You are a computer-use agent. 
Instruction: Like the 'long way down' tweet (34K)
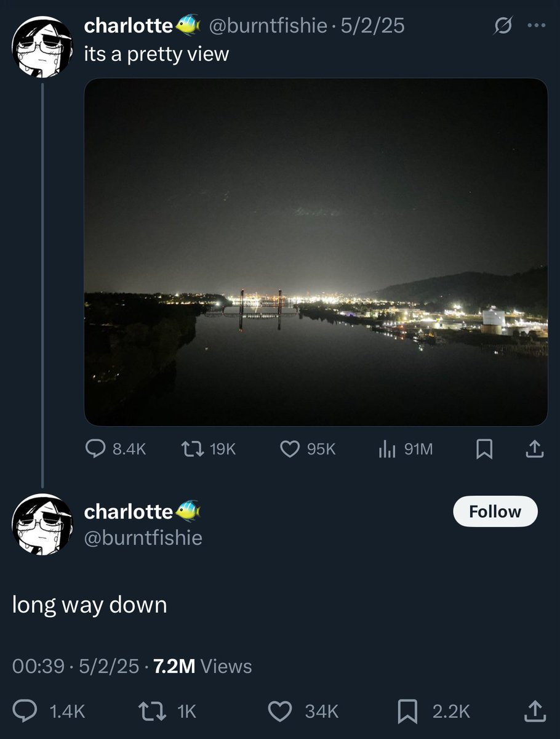point(281,712)
